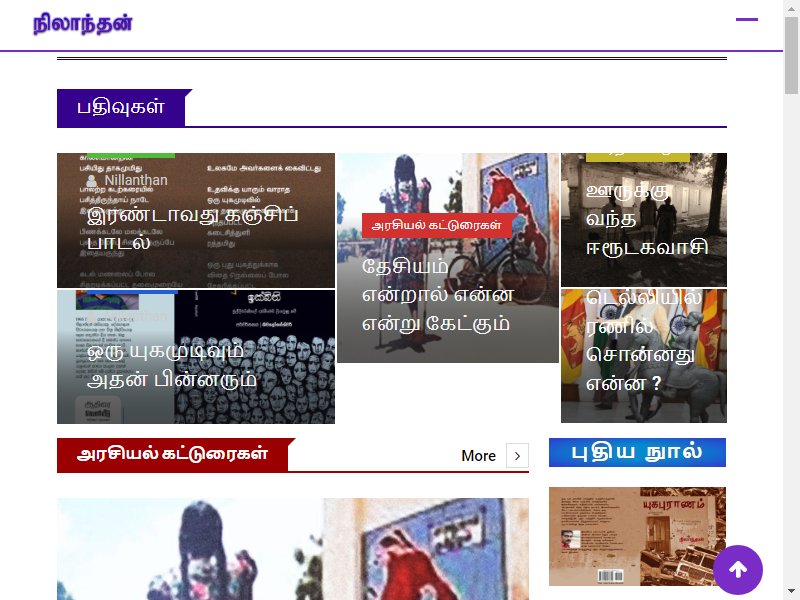Screen dimensions: 800x600
Task: Click the scrollbar down arrow
Action: (791, 593)
